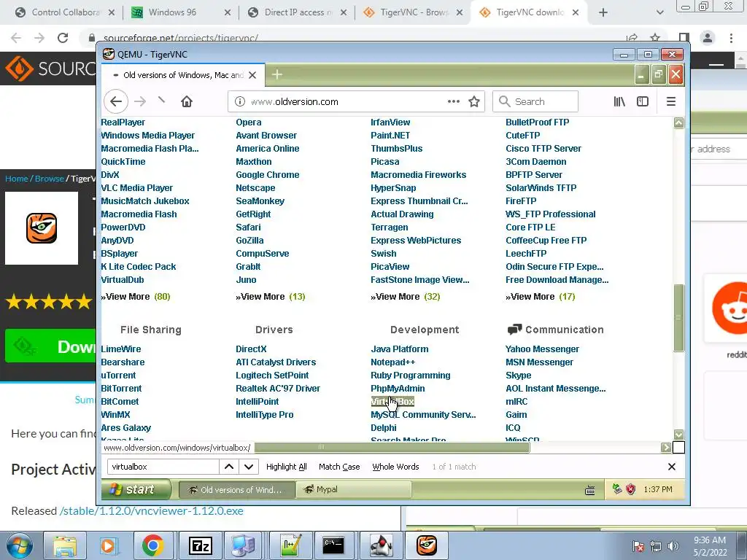
Task: Open the Google Chrome link on oldversion
Action: [267, 175]
